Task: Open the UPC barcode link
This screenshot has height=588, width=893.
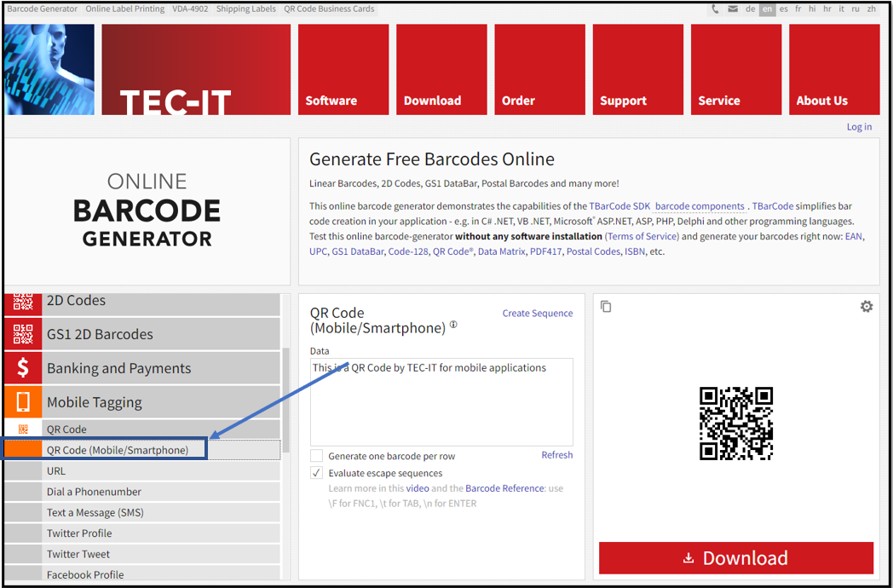Action: point(319,251)
